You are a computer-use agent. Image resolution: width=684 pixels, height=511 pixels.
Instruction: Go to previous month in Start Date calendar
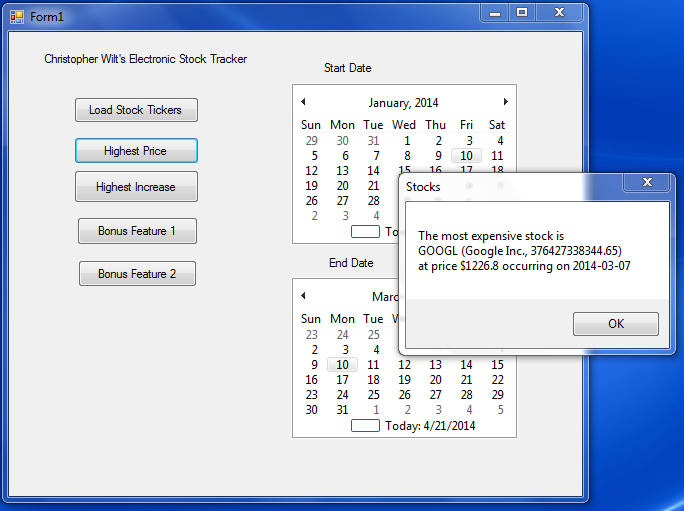point(303,102)
